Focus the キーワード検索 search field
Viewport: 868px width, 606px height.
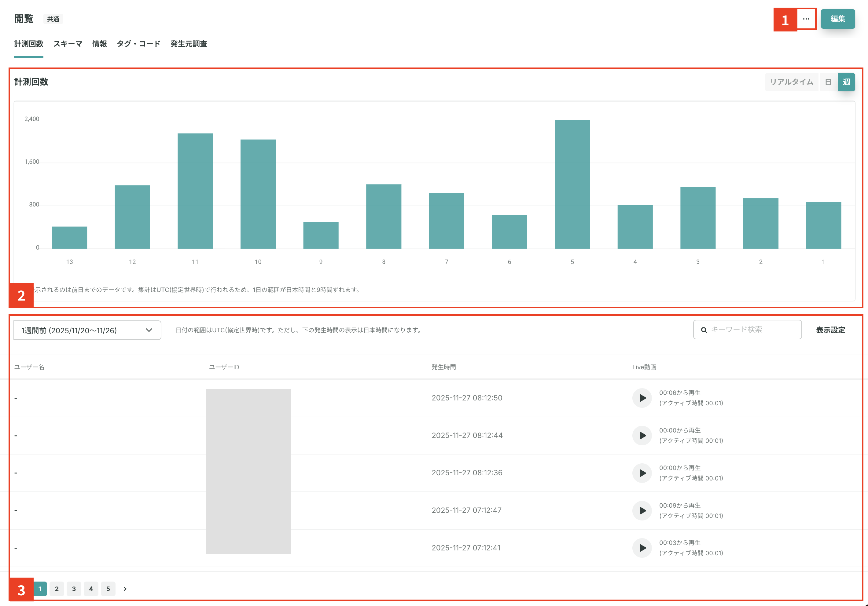click(x=752, y=330)
